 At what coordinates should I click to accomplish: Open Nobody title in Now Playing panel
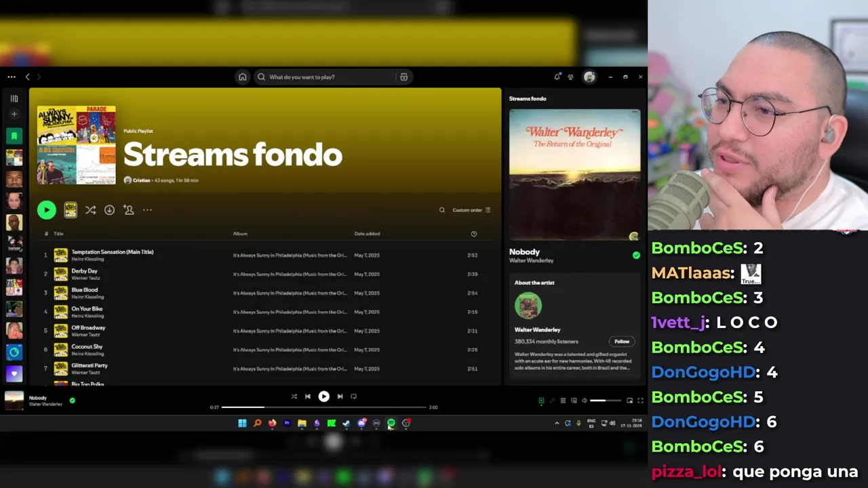[524, 252]
